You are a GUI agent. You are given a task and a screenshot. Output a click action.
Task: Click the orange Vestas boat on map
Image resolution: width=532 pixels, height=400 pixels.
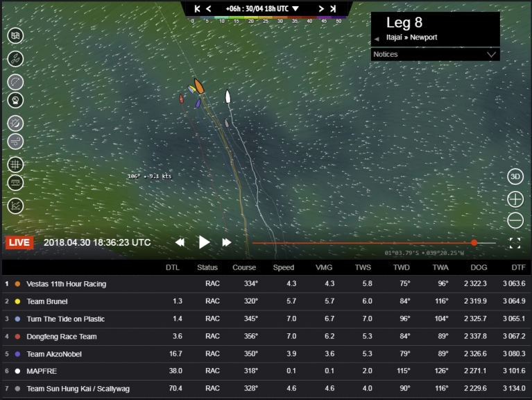pyautogui.click(x=199, y=86)
